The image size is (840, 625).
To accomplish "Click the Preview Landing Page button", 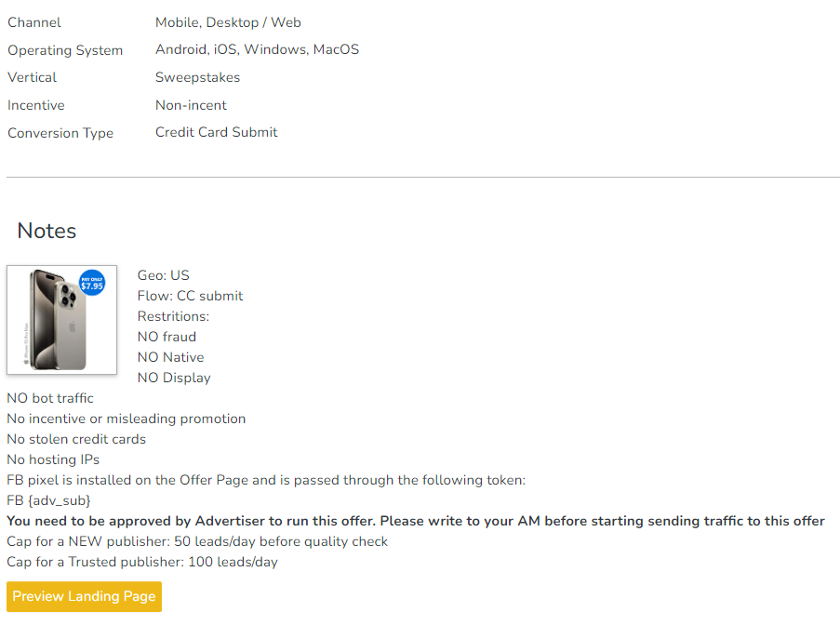I will pyautogui.click(x=84, y=596).
